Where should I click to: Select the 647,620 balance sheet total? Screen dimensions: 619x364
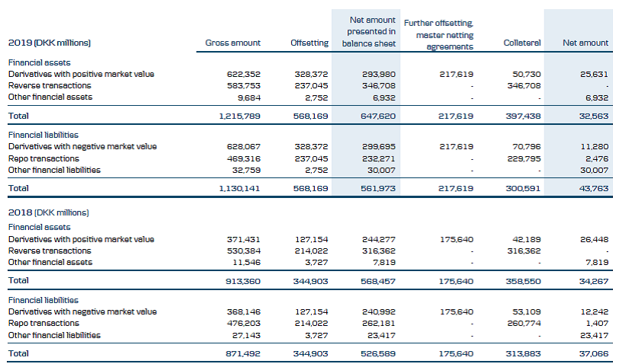(380, 116)
